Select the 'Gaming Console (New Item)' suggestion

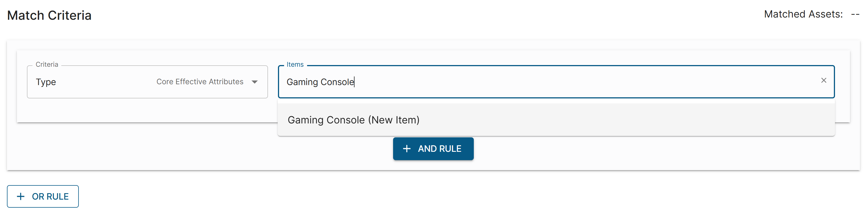[353, 120]
